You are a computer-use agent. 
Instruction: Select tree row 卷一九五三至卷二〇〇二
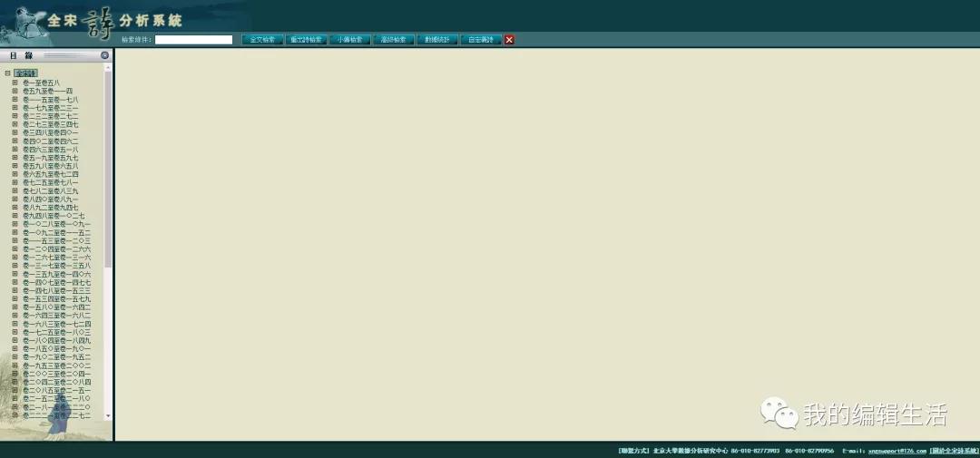(x=57, y=365)
